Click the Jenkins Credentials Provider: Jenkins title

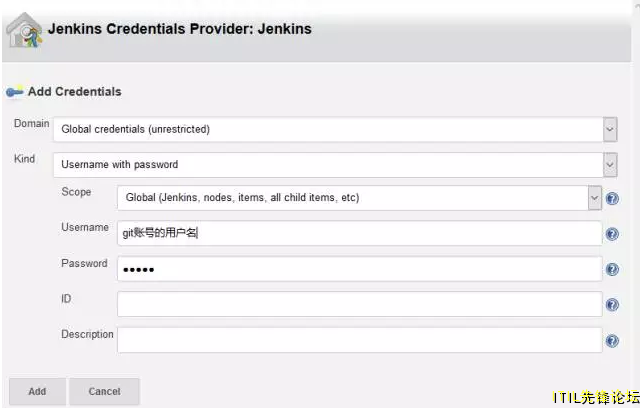(x=180, y=29)
